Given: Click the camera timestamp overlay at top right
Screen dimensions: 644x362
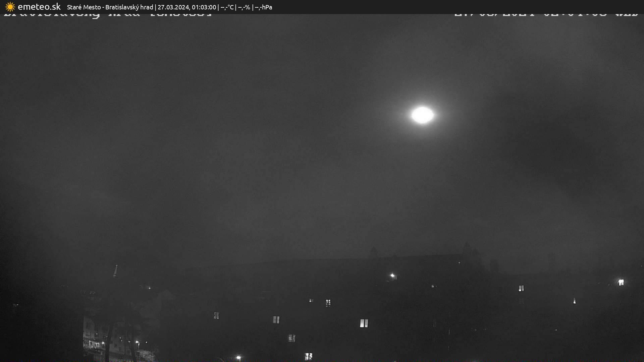Looking at the screenshot, I should 546,14.
